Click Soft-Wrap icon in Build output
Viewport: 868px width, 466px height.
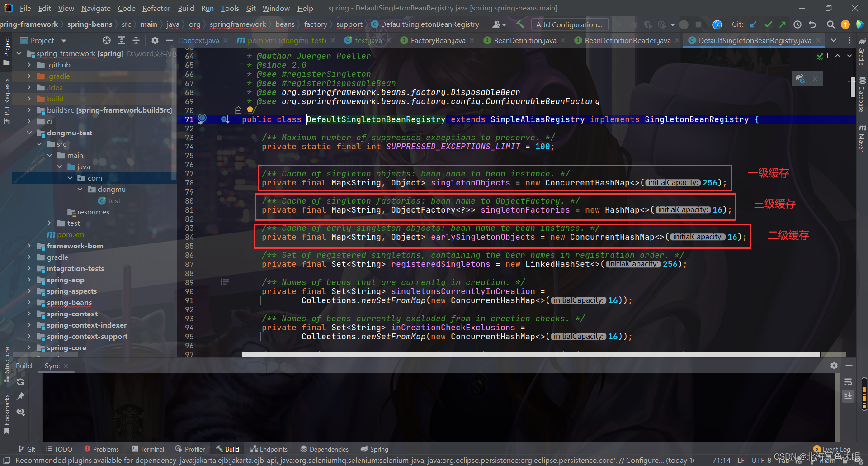click(848, 382)
